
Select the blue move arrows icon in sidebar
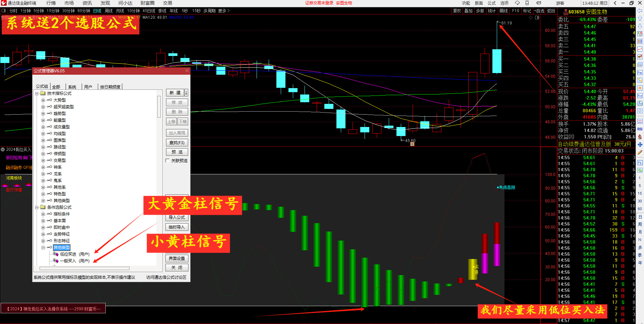click(x=640, y=144)
